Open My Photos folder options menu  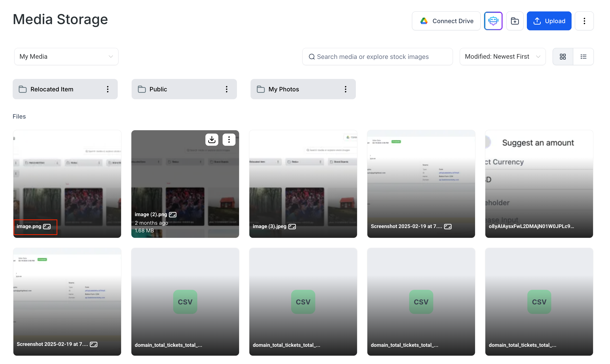[x=345, y=89]
